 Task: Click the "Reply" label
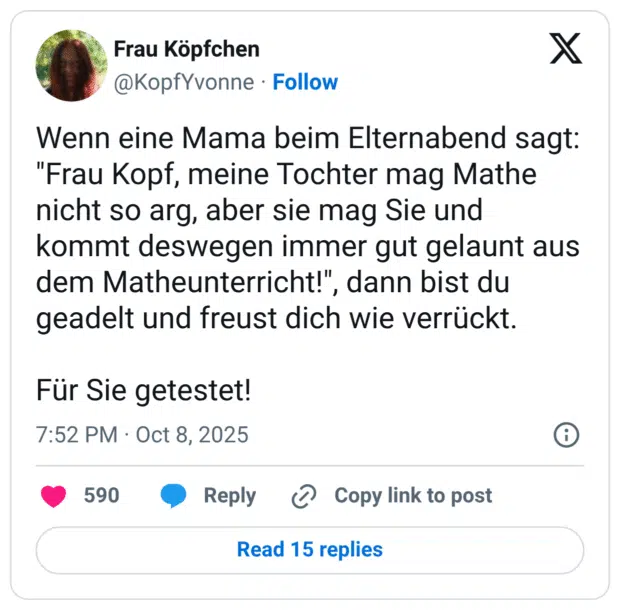[x=229, y=496]
